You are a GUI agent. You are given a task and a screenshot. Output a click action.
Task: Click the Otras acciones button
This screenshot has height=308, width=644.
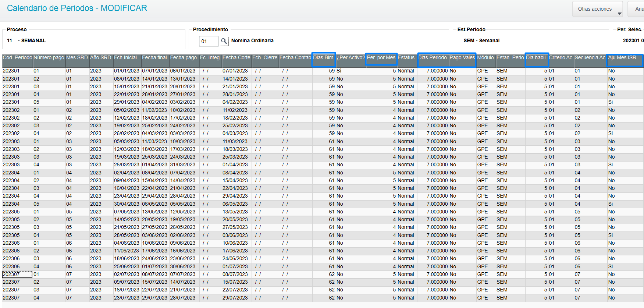point(597,9)
